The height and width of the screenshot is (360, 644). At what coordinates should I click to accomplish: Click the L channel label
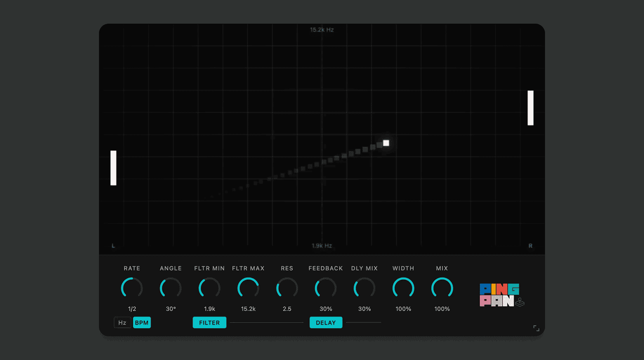point(113,246)
